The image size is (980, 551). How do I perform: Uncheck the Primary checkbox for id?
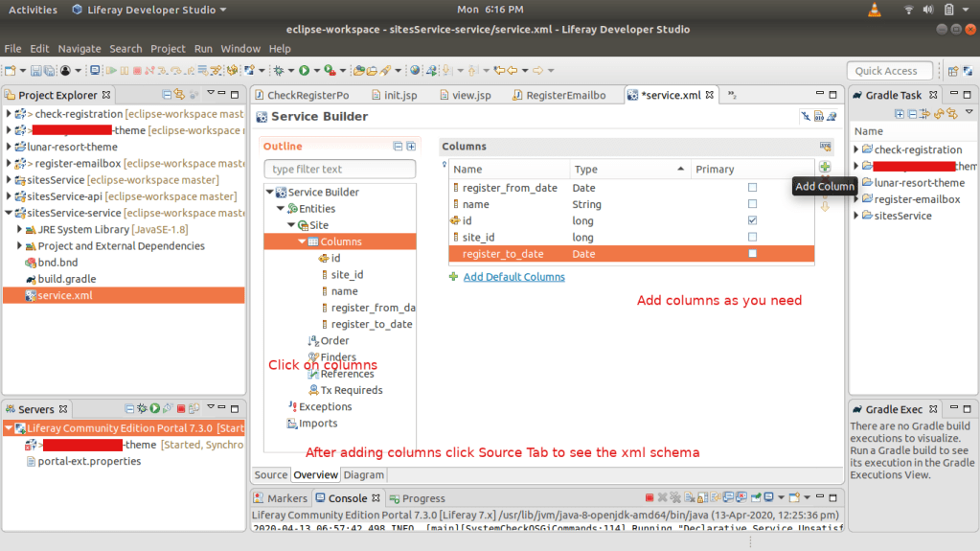[x=752, y=220]
